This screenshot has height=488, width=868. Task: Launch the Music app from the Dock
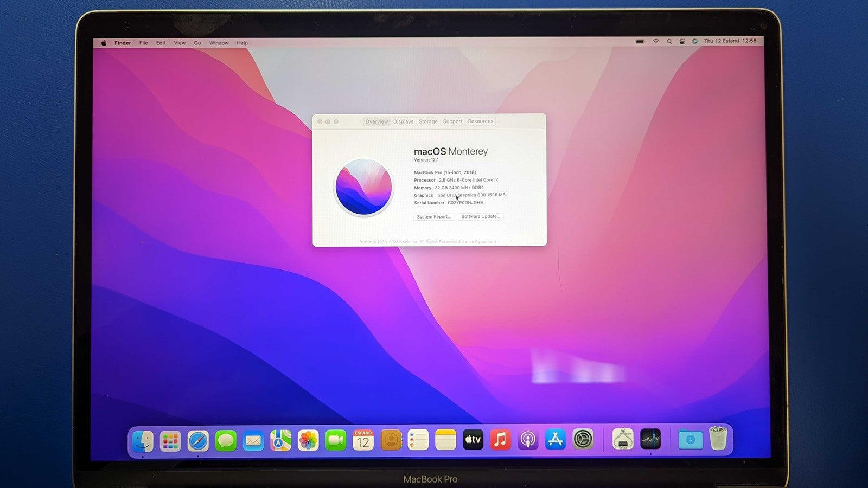[x=500, y=440]
